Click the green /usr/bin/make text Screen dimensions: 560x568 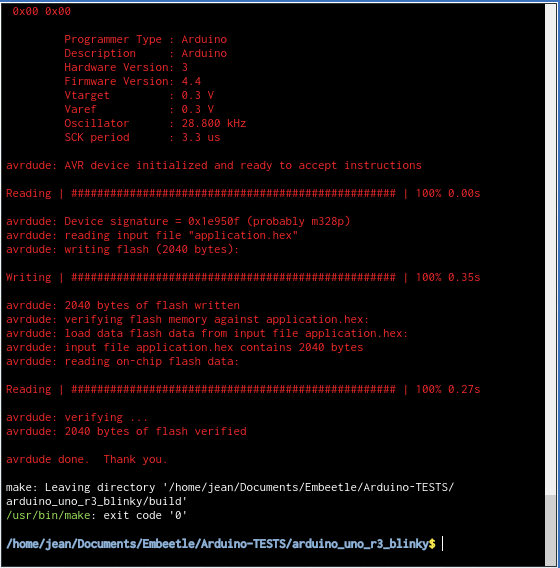click(x=48, y=515)
